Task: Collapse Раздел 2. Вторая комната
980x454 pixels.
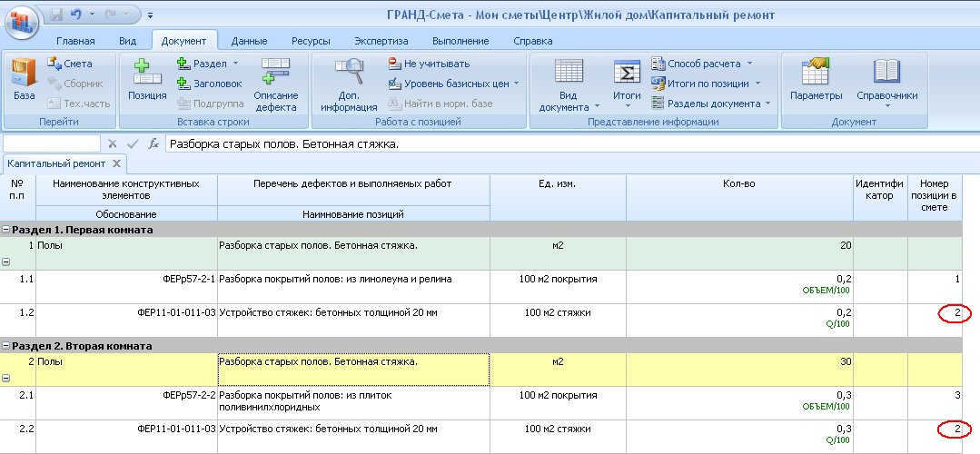Action: [6, 346]
